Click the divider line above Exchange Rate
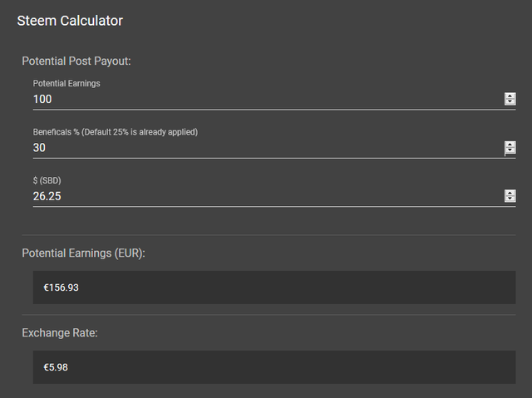 pyautogui.click(x=268, y=315)
